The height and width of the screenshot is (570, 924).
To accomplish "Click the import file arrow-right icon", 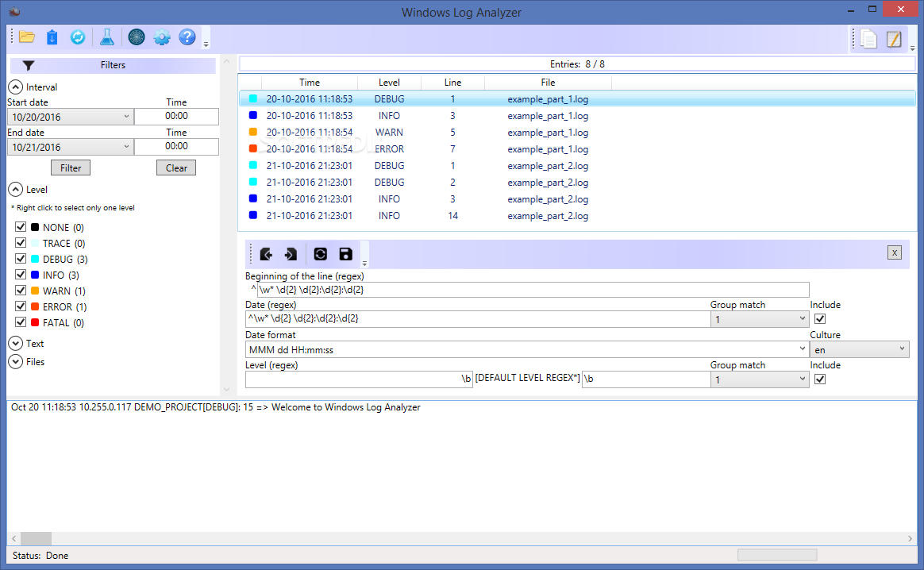I will (291, 254).
